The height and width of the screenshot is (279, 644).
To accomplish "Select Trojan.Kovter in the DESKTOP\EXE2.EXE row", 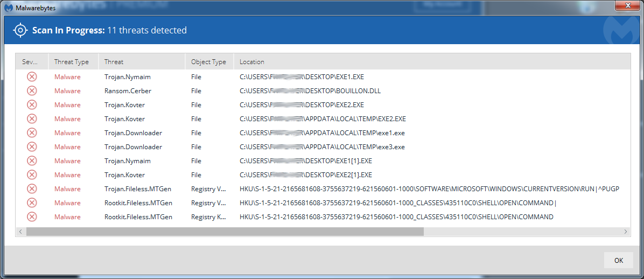I will click(124, 105).
